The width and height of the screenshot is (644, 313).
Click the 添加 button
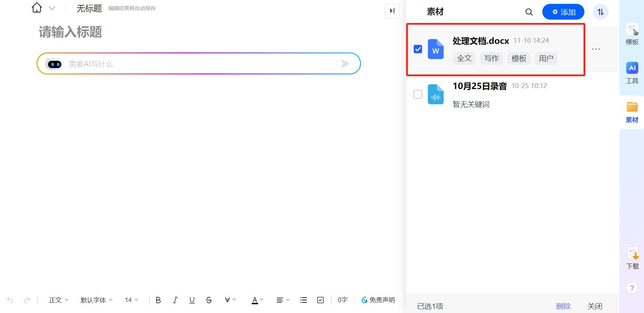[563, 12]
